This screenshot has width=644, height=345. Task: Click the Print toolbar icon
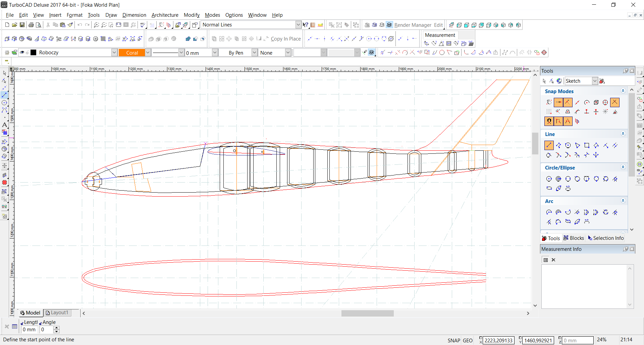coord(31,25)
